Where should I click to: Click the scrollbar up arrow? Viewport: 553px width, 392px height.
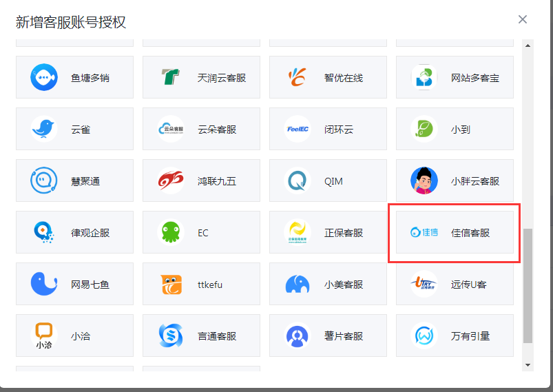(528, 45)
